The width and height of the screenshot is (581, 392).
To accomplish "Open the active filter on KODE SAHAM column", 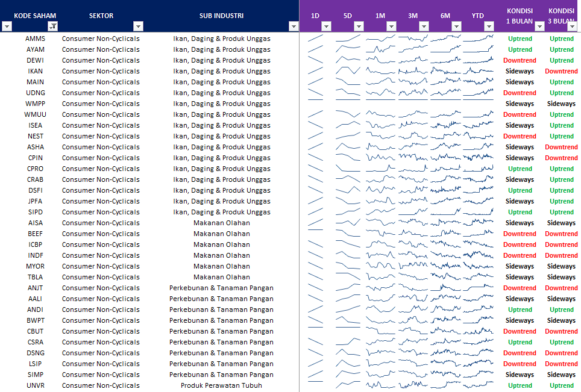I will (x=53, y=26).
